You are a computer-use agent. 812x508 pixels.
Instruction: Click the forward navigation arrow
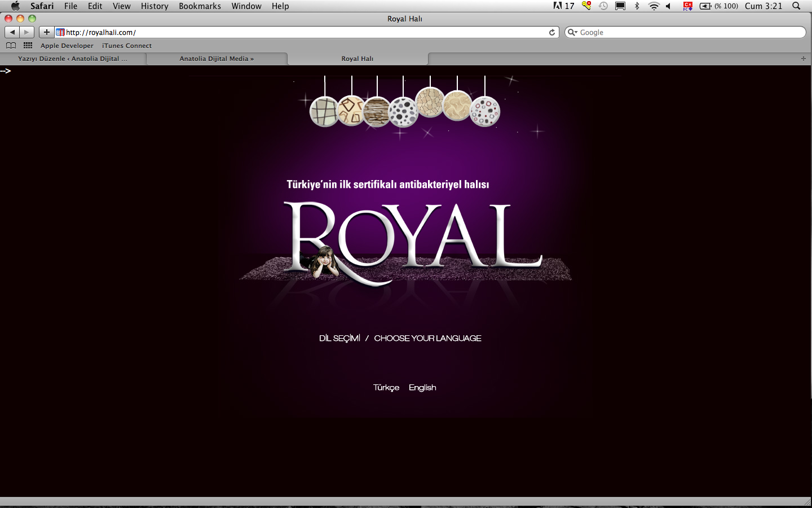click(x=27, y=32)
